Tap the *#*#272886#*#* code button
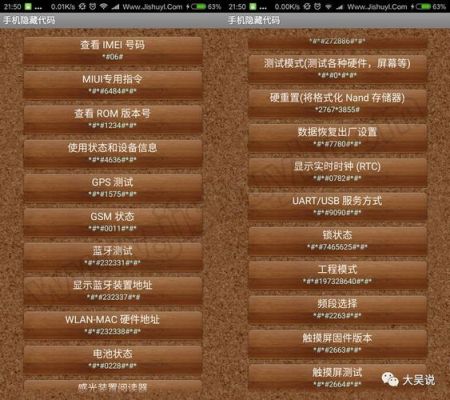This screenshot has width=450, height=400. (x=337, y=42)
